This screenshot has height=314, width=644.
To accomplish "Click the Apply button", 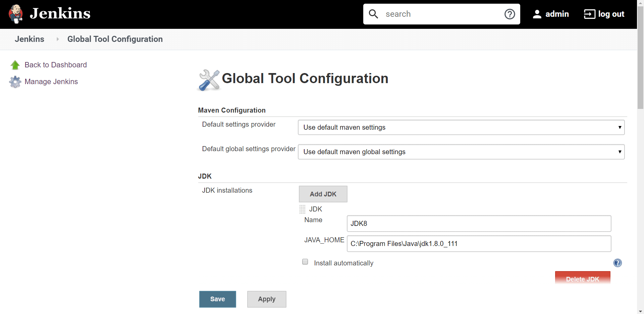I will (x=267, y=299).
